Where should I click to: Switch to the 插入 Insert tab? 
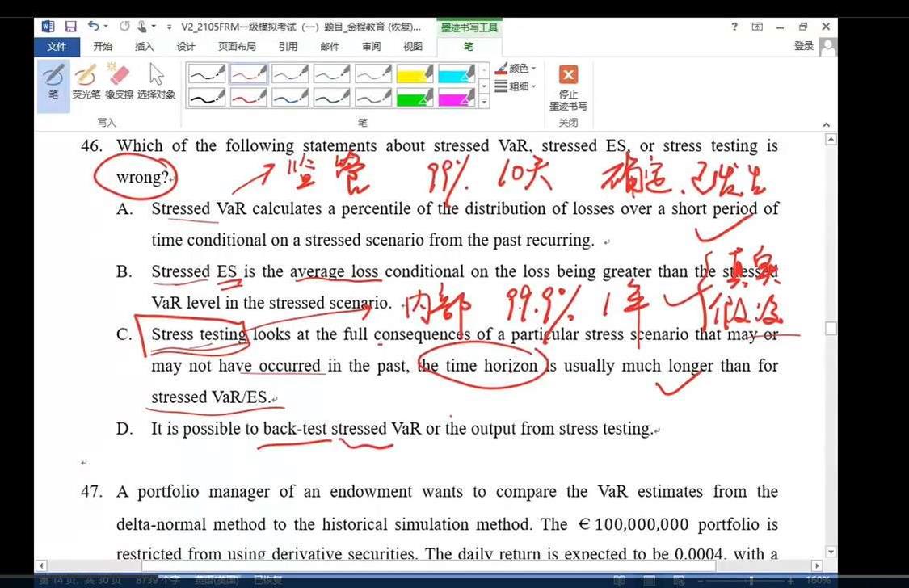coord(145,47)
